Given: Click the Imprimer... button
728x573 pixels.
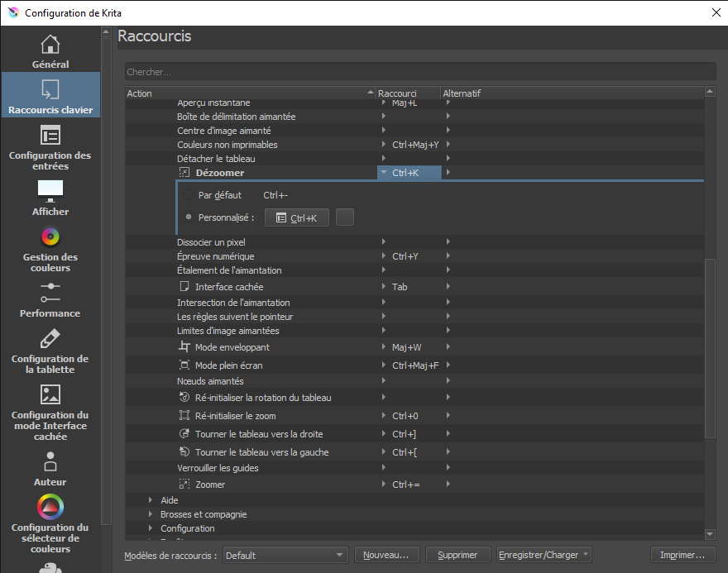Looking at the screenshot, I should (682, 555).
